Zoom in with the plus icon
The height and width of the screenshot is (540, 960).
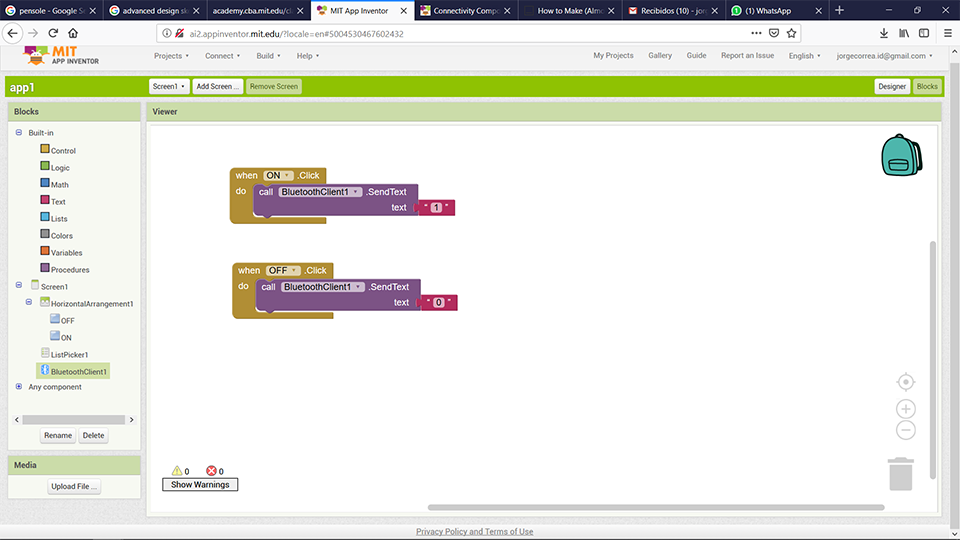[x=906, y=408]
